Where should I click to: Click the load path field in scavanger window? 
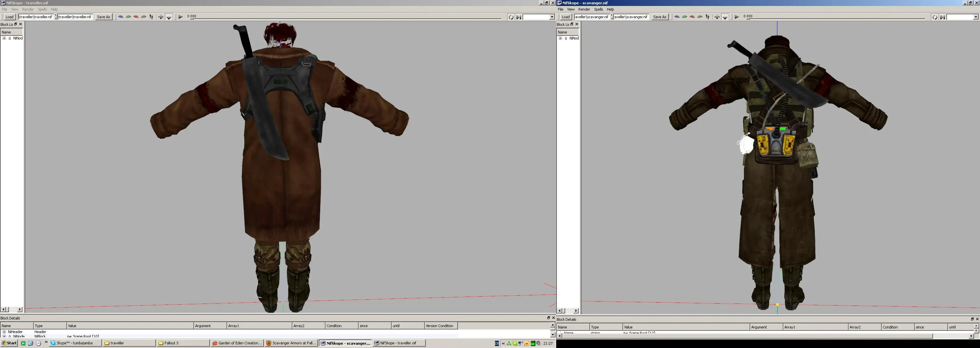pyautogui.click(x=592, y=17)
